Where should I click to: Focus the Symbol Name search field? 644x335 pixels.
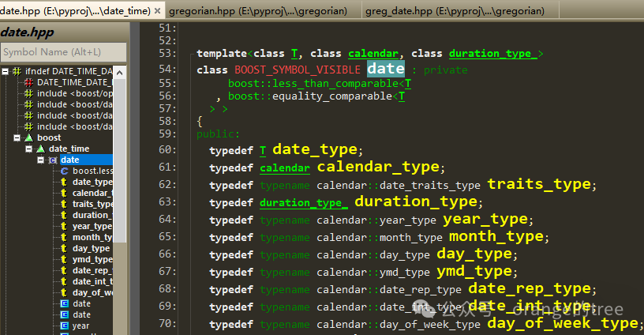pyautogui.click(x=63, y=52)
